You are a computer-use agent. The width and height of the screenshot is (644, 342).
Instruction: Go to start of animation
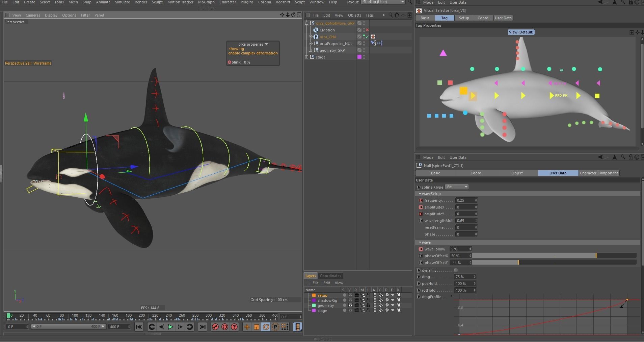click(139, 327)
